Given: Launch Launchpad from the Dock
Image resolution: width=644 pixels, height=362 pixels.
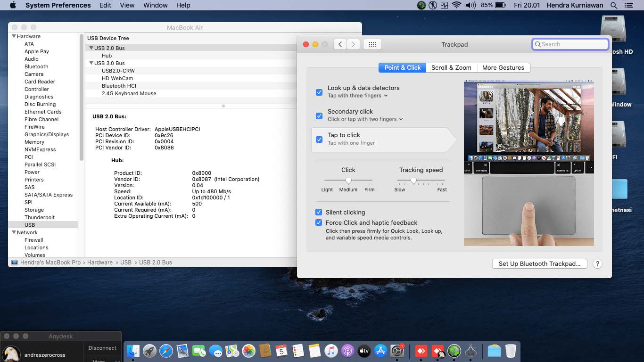Looking at the screenshot, I should [150, 351].
